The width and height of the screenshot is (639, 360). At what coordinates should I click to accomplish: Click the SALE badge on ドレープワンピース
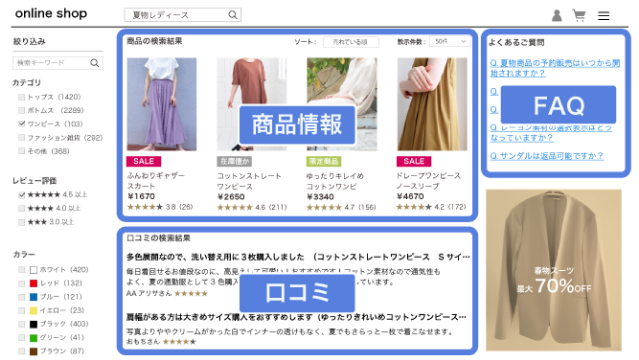click(x=414, y=161)
